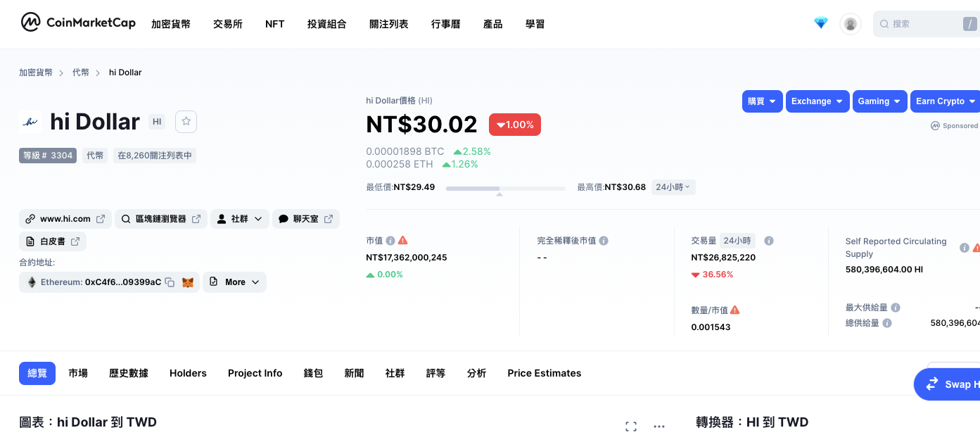980x435 pixels.
Task: Switch to the Holders tab
Action: point(188,373)
